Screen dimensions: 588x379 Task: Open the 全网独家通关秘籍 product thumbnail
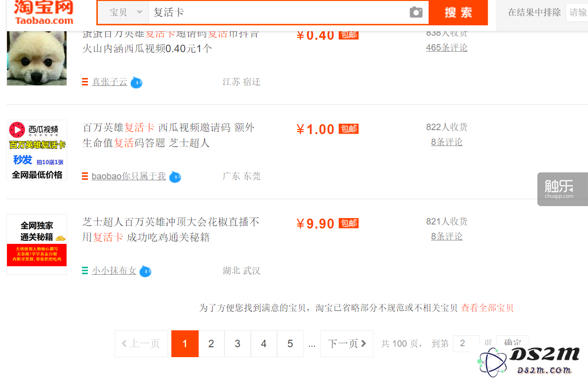(x=37, y=244)
